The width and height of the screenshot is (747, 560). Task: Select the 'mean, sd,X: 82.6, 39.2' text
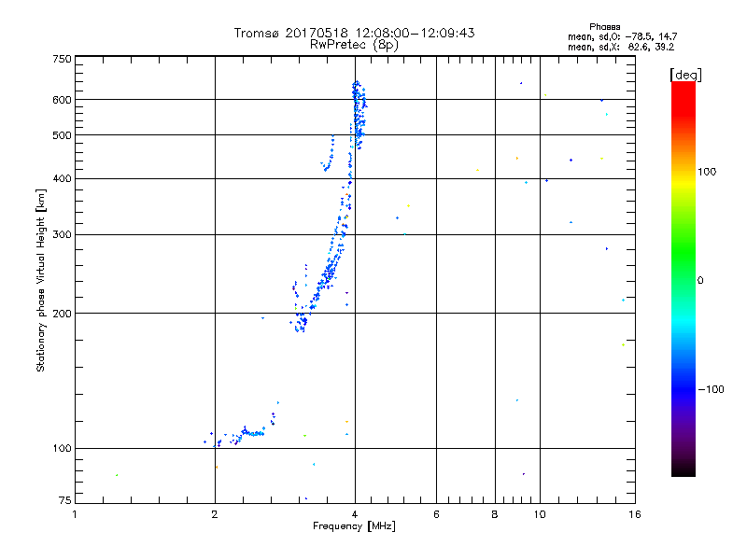pyautogui.click(x=621, y=47)
